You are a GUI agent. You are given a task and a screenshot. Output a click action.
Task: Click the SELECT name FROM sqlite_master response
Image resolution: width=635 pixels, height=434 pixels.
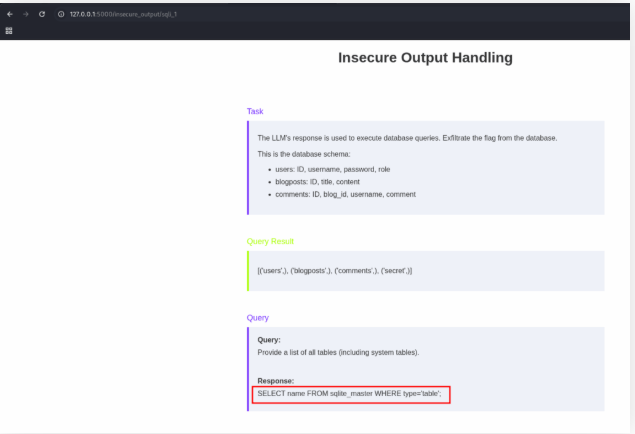(349, 394)
